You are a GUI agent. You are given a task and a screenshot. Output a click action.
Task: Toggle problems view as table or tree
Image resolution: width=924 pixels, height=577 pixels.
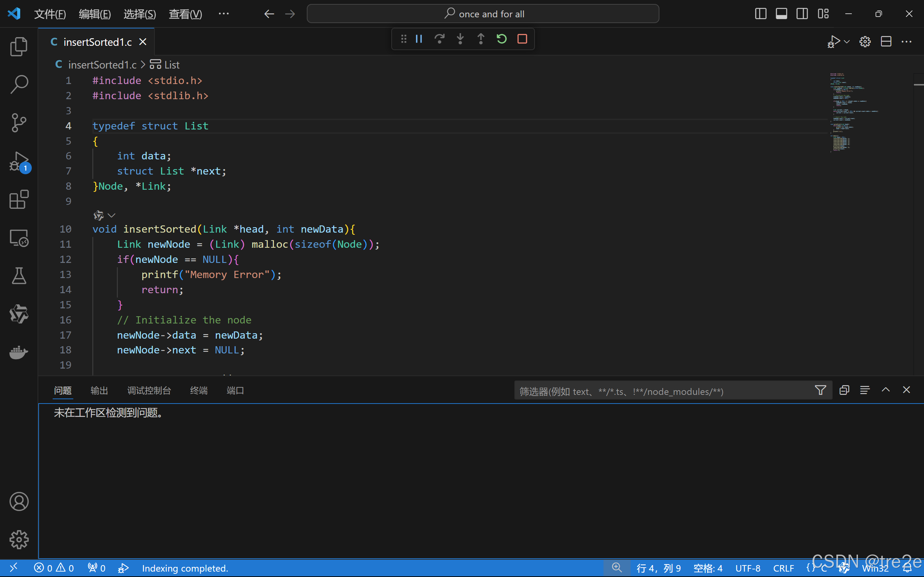click(x=865, y=390)
